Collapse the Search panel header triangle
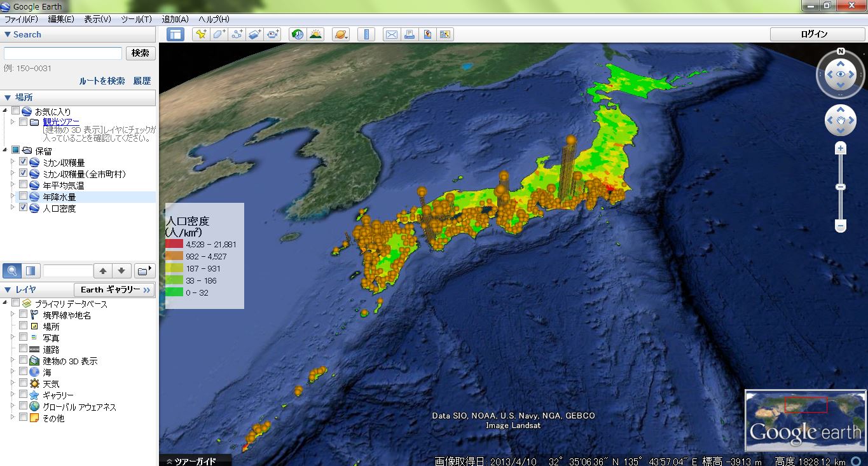The width and height of the screenshot is (868, 466). click(8, 34)
